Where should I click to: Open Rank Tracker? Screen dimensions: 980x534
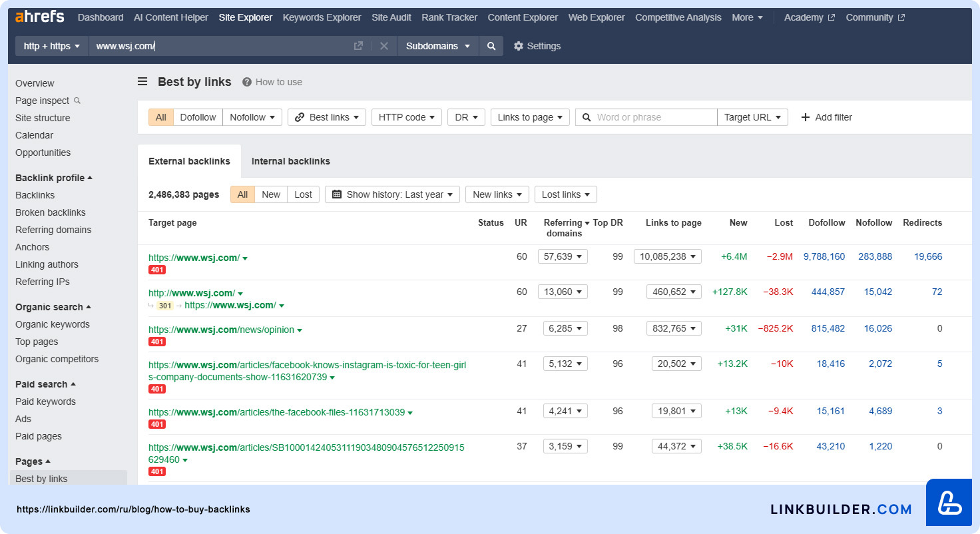point(449,17)
